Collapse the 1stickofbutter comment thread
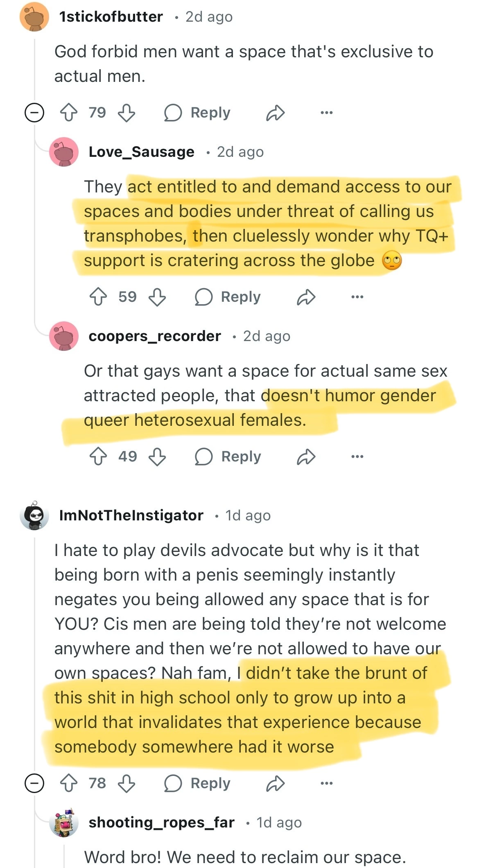The width and height of the screenshot is (479, 868). pos(34,113)
